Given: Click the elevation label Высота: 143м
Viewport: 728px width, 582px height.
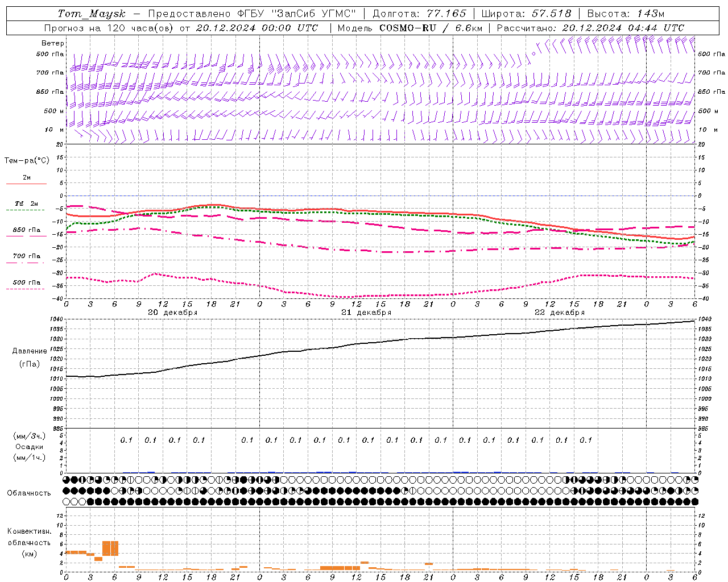Looking at the screenshot, I should click(626, 14).
